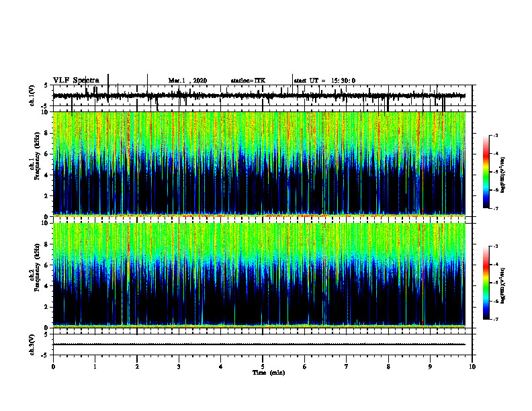
Task: Click the ch.1 frequency tick label "2"
Action: click(x=47, y=196)
